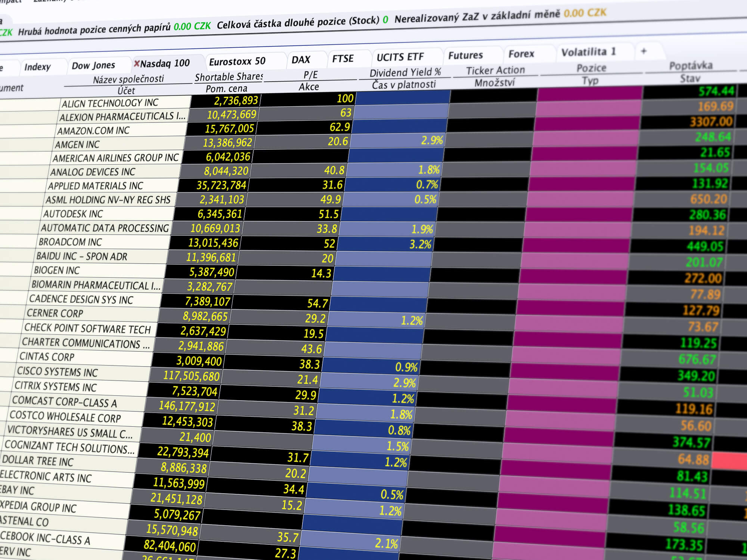
Task: Select CHARTER COMMUNICATIONS row
Action: click(x=86, y=343)
